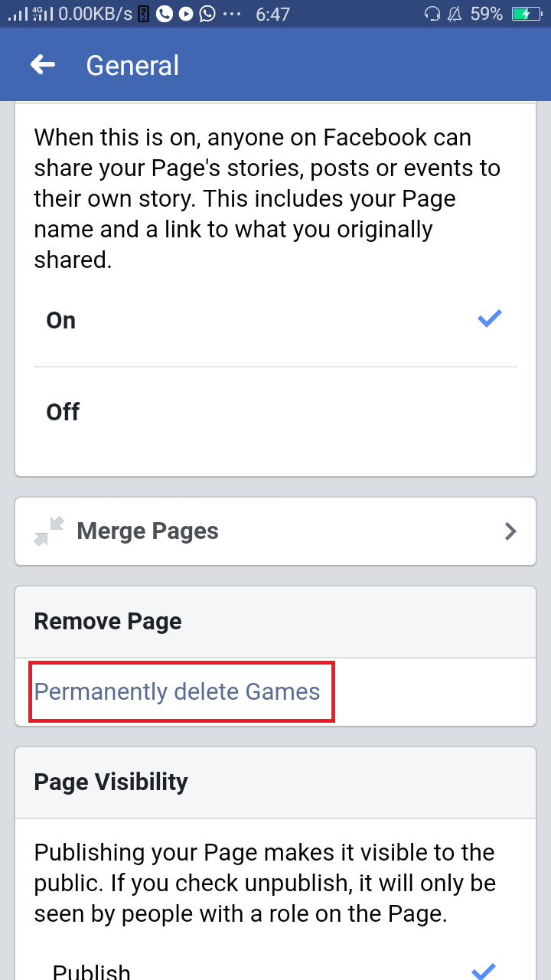This screenshot has width=551, height=980.
Task: Click the blue checkmark beside On
Action: coord(490,319)
